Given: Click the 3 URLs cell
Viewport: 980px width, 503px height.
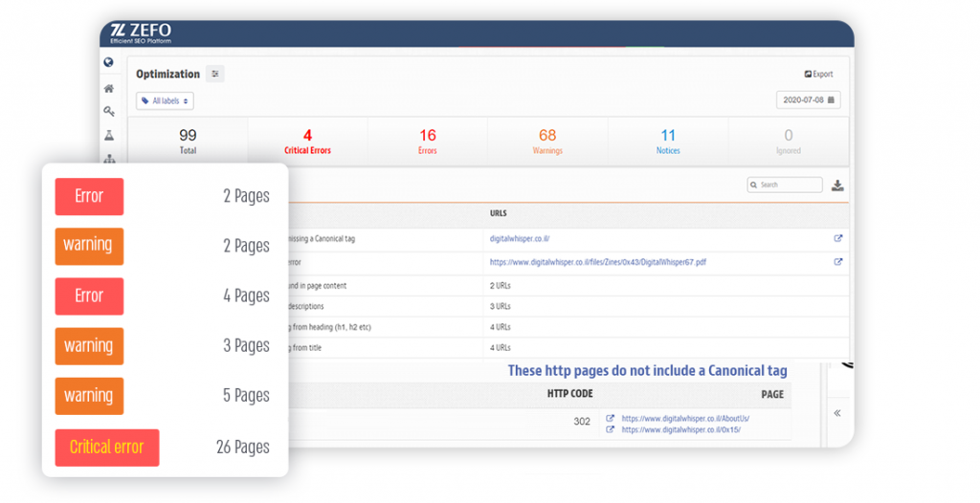Looking at the screenshot, I should [500, 306].
